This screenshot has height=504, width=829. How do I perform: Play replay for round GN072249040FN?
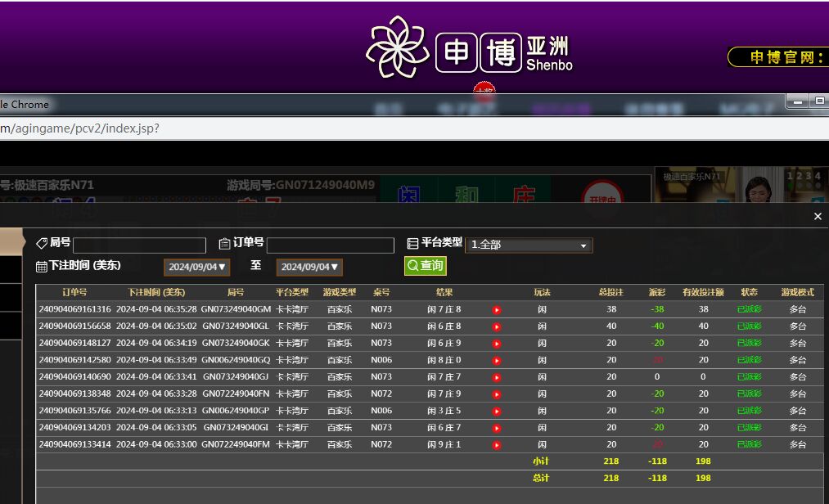pos(497,394)
